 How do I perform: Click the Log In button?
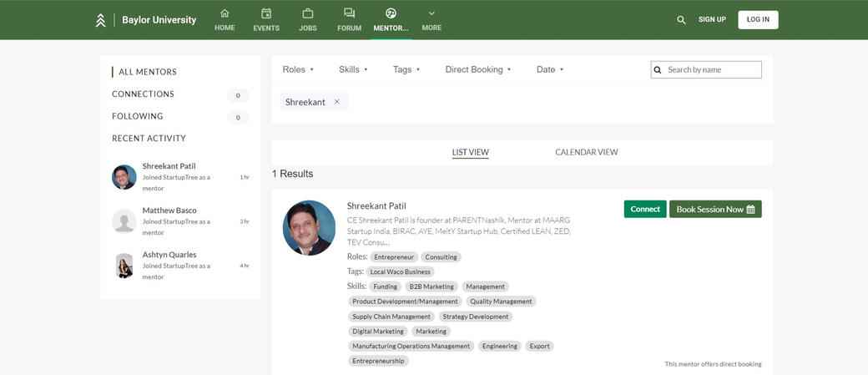coord(758,19)
